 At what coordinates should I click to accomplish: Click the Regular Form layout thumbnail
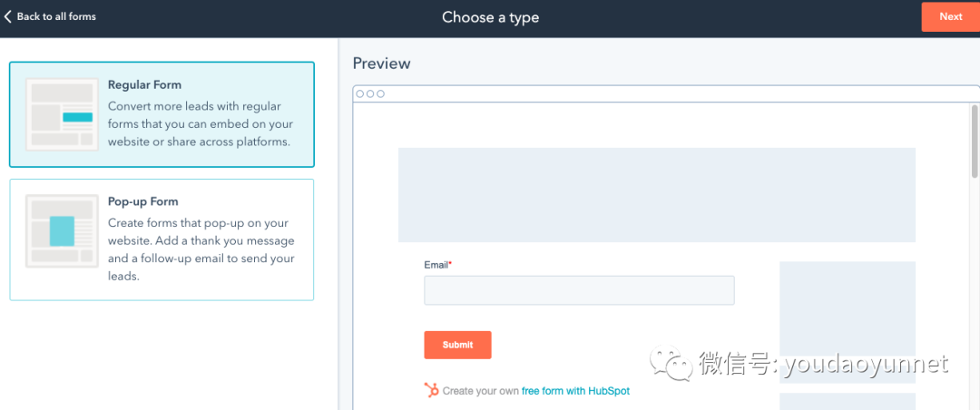[x=62, y=114]
